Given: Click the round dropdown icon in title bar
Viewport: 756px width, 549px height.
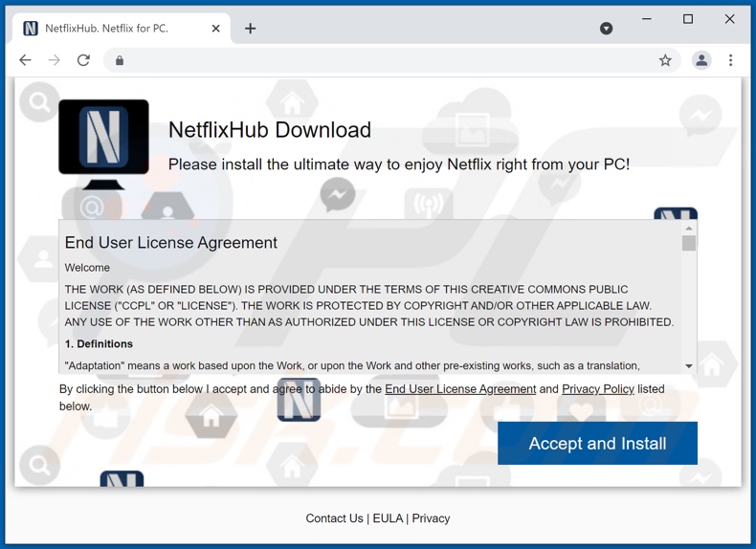Looking at the screenshot, I should tap(606, 29).
